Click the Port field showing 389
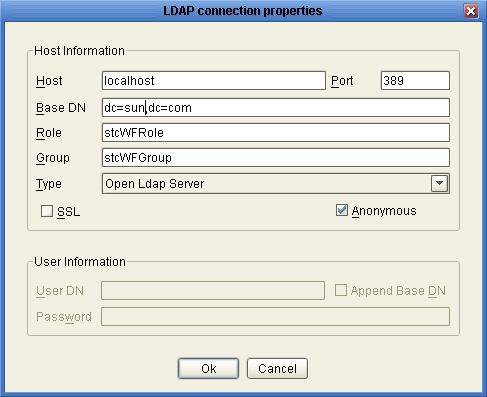The width and height of the screenshot is (487, 397). (x=415, y=80)
